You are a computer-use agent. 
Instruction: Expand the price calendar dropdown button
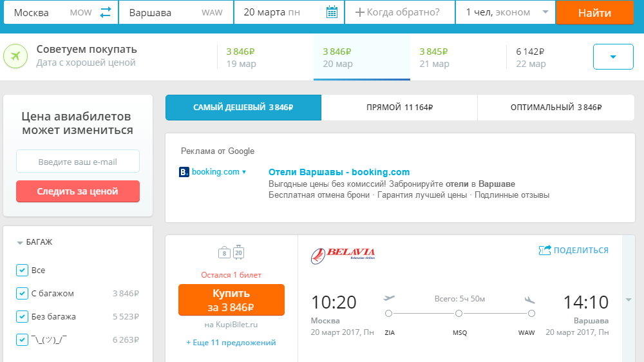click(613, 57)
